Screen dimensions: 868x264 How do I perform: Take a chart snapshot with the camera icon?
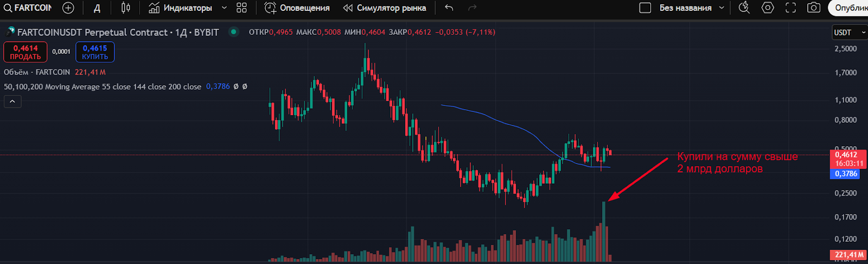pos(814,8)
